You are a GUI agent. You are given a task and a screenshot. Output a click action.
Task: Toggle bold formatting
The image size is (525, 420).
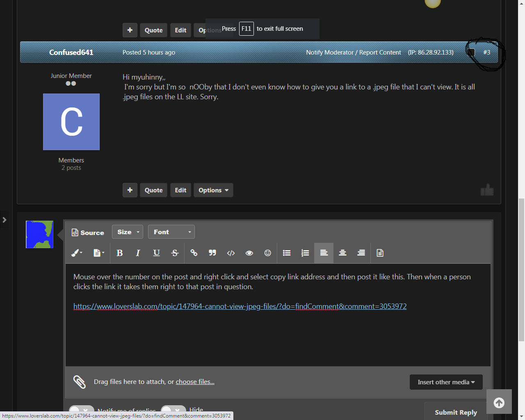pyautogui.click(x=120, y=253)
